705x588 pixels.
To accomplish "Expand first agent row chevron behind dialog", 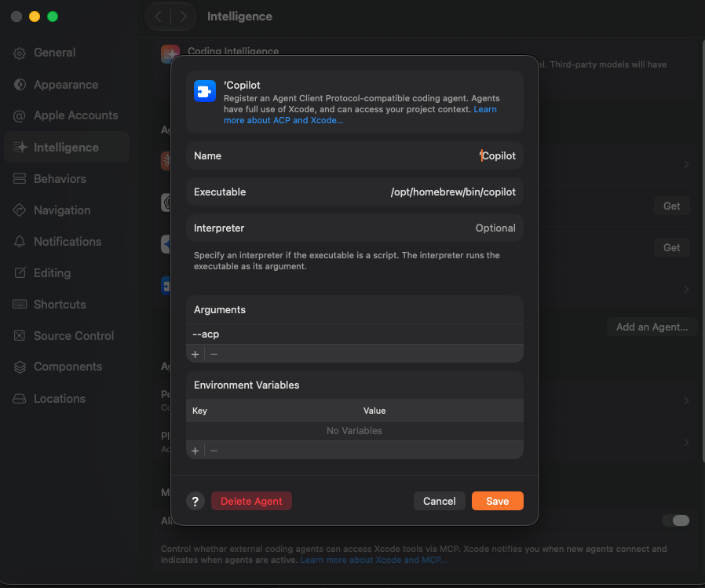I will (686, 164).
